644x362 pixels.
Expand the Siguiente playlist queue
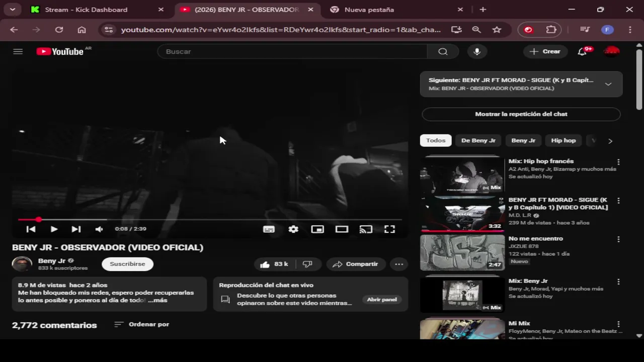608,84
